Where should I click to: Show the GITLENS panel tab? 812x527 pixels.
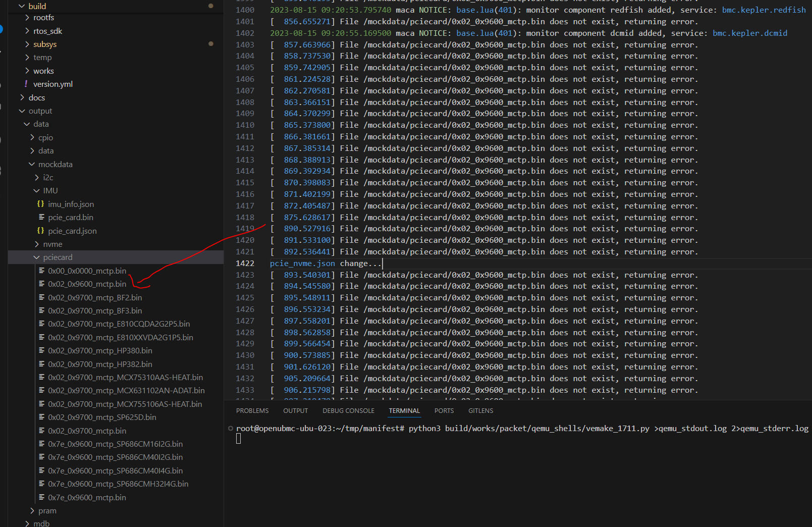click(480, 411)
